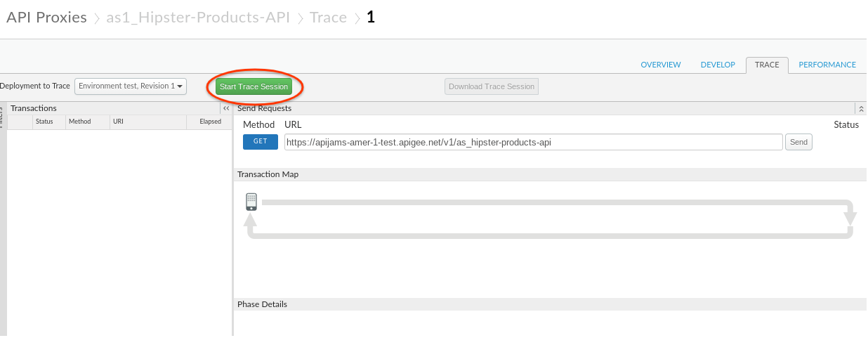Image resolution: width=868 pixels, height=338 pixels.
Task: Send the request with Send button
Action: coord(798,142)
